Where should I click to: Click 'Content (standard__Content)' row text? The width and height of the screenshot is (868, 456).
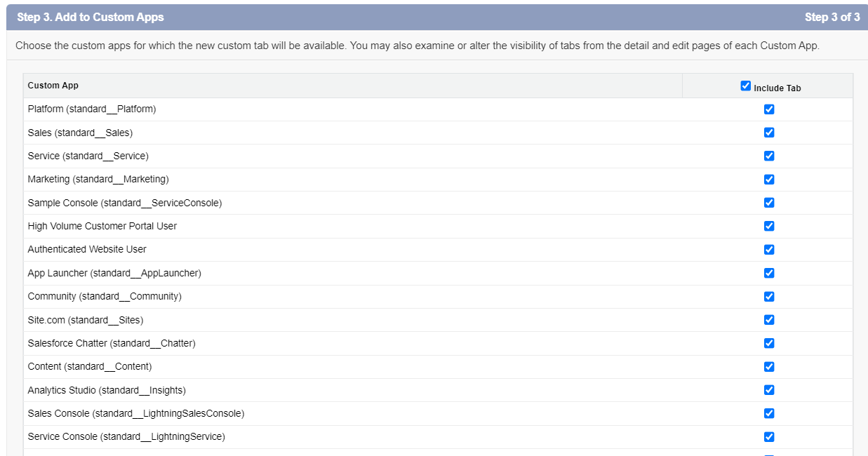pyautogui.click(x=90, y=366)
